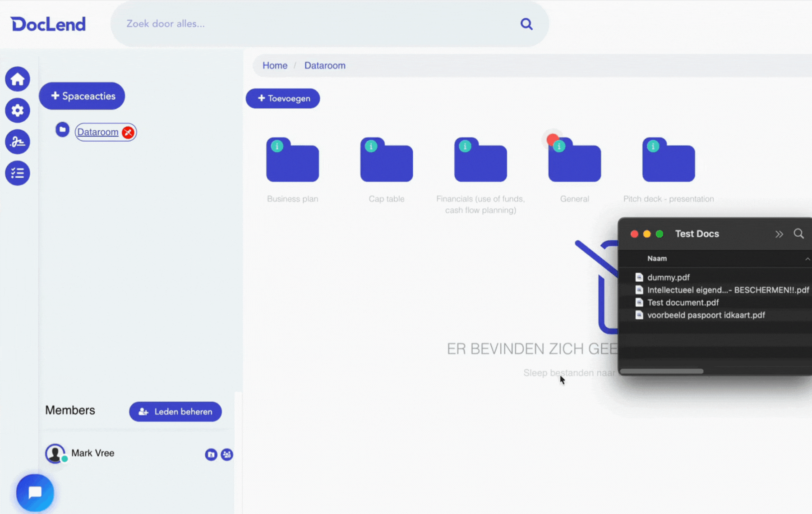Remove Dataroom with the red X
812x514 pixels.
128,133
